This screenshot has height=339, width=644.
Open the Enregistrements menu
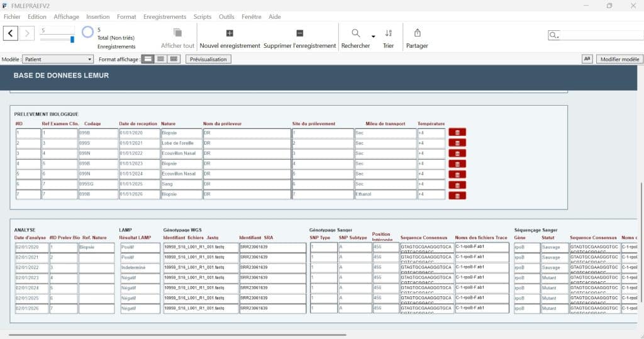tap(164, 17)
